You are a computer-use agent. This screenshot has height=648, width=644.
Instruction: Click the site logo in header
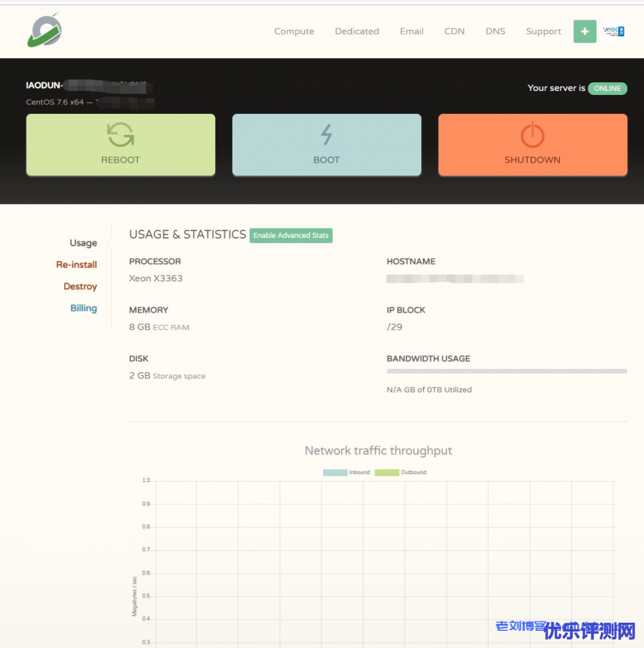[x=44, y=30]
